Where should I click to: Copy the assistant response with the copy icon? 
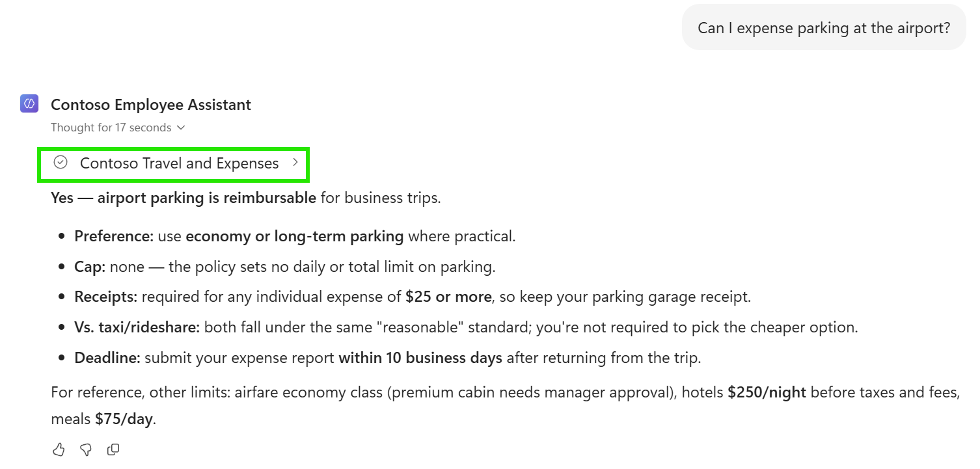[113, 449]
